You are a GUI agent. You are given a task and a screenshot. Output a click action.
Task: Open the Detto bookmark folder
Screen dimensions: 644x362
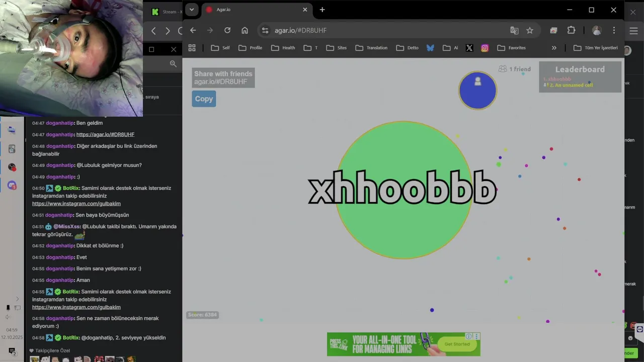[408, 48]
